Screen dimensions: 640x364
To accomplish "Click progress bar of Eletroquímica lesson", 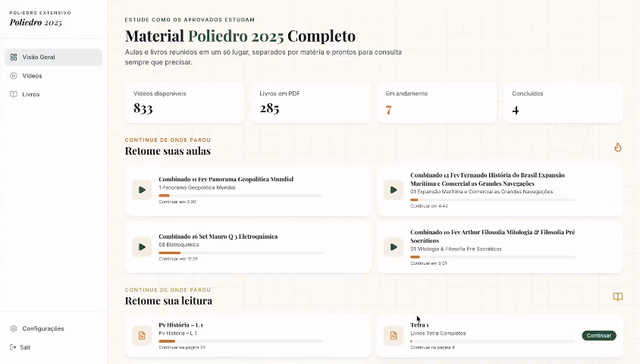I will pyautogui.click(x=241, y=253).
